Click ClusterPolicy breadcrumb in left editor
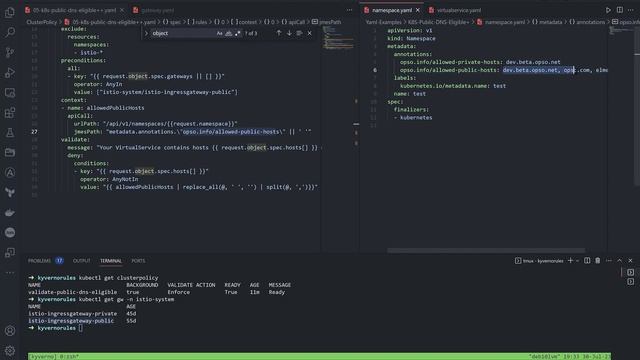Screen dimensions: 640x360 pos(42,22)
